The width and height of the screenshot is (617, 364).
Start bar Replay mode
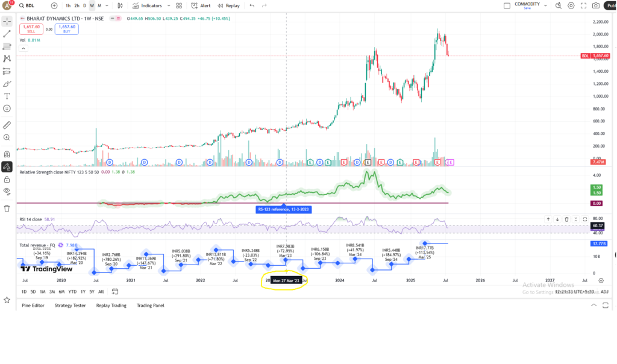tap(228, 5)
